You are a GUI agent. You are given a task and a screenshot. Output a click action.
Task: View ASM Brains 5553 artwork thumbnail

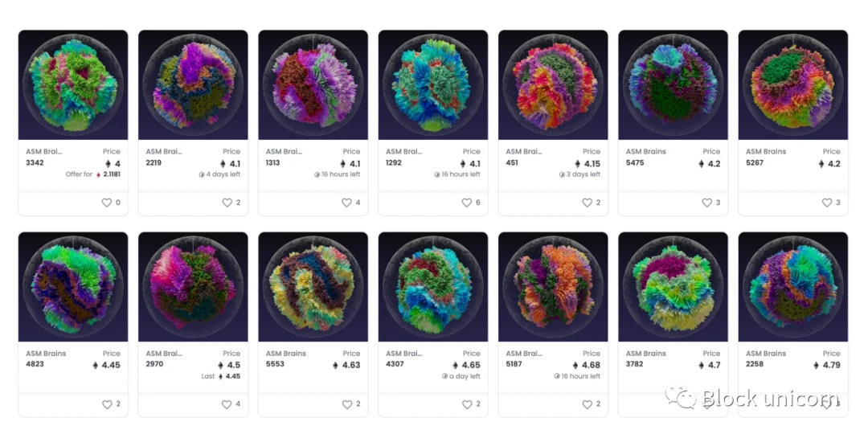point(313,287)
